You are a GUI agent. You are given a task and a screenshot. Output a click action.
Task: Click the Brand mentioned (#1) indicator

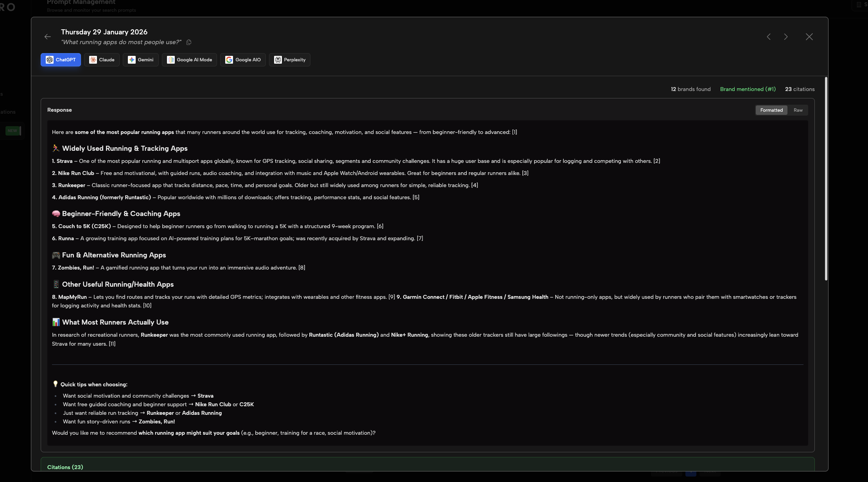748,89
